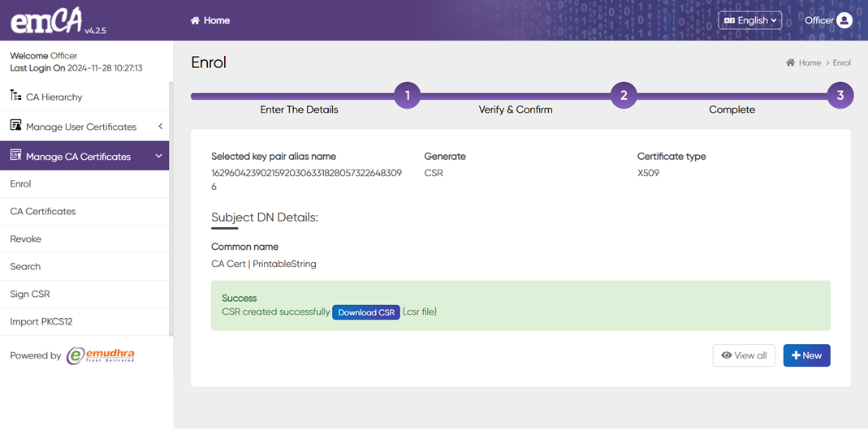
Task: Click the View all button
Action: tap(744, 355)
